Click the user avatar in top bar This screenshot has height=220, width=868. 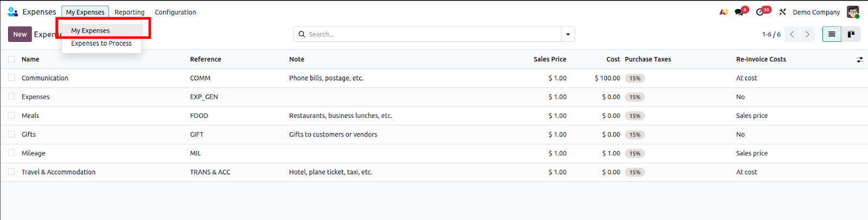point(853,12)
